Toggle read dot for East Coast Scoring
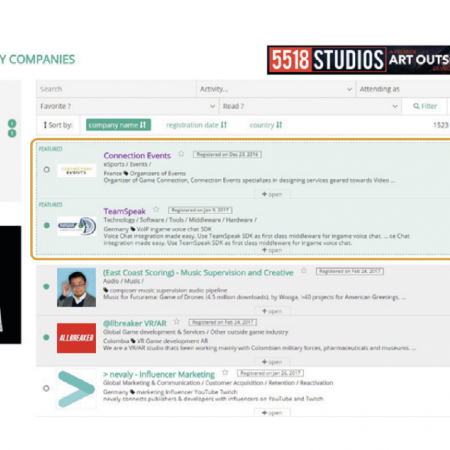 point(46,286)
